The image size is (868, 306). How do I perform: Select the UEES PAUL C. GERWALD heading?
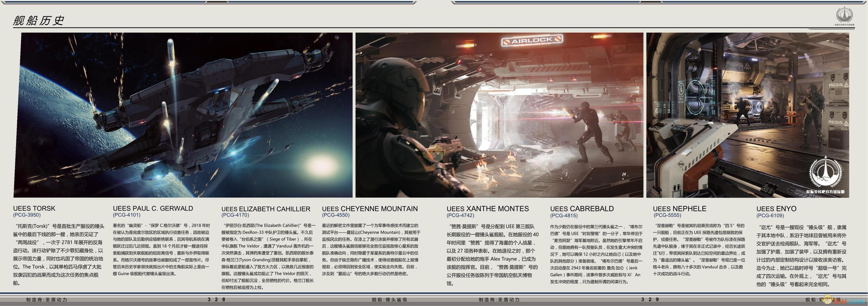tap(153, 208)
